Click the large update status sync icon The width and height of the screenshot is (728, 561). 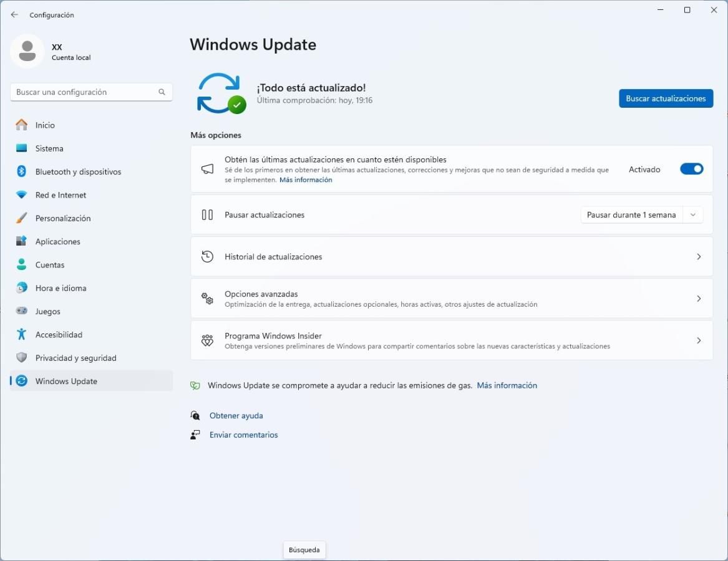click(221, 93)
